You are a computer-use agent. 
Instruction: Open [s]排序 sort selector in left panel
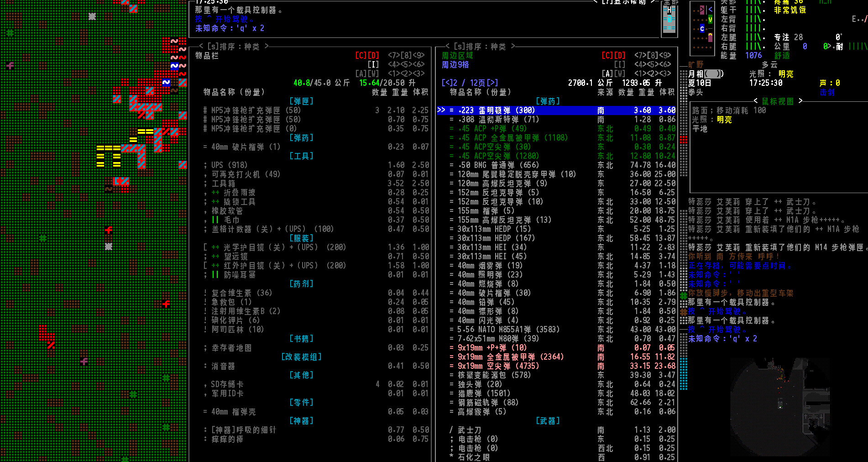pyautogui.click(x=235, y=47)
